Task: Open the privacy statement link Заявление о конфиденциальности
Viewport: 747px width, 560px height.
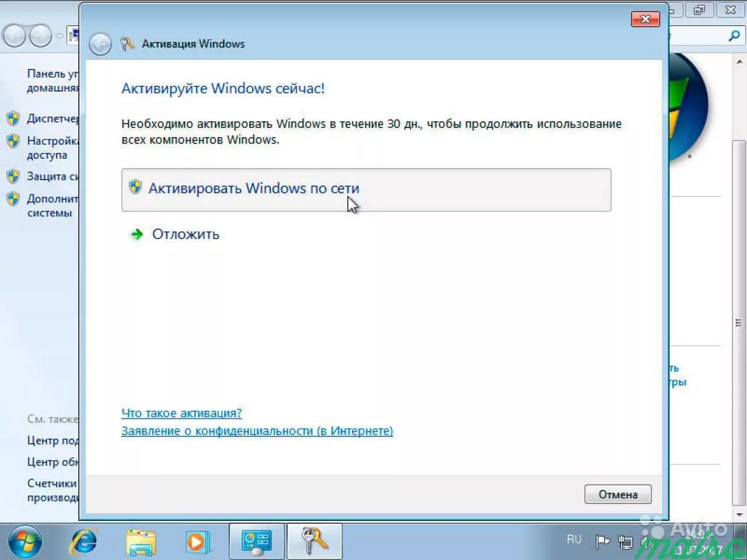Action: point(257,430)
